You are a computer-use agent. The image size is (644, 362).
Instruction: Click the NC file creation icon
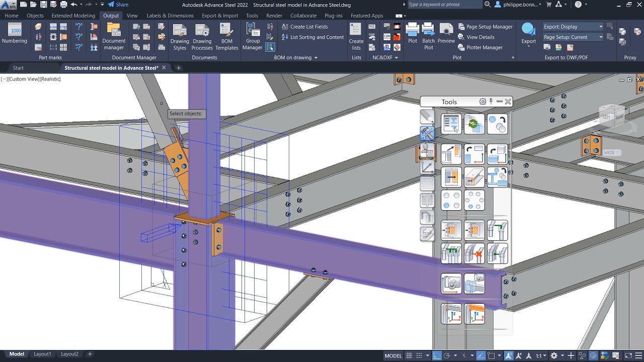(372, 27)
